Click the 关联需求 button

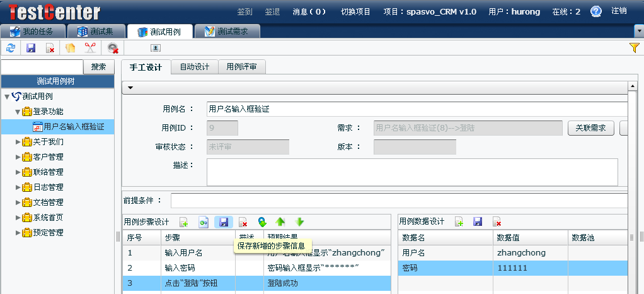click(x=590, y=128)
